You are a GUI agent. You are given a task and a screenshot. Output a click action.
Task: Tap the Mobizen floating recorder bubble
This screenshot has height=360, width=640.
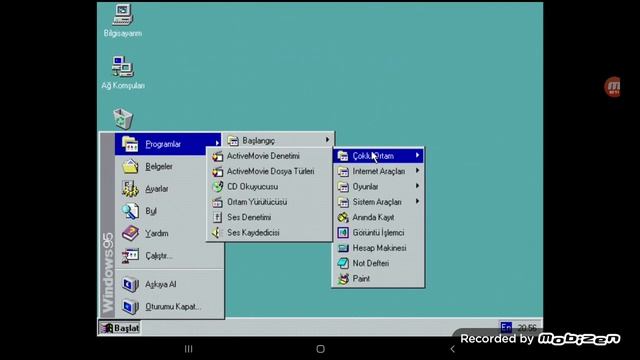612,87
